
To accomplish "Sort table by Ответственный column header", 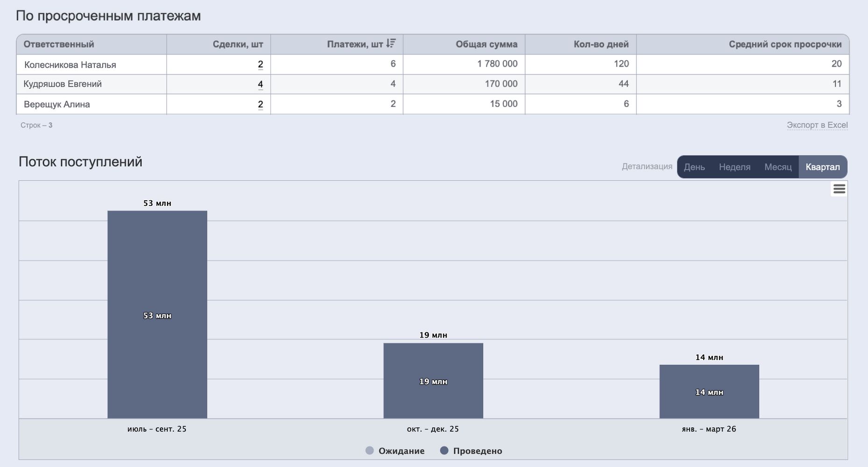I will (x=59, y=44).
